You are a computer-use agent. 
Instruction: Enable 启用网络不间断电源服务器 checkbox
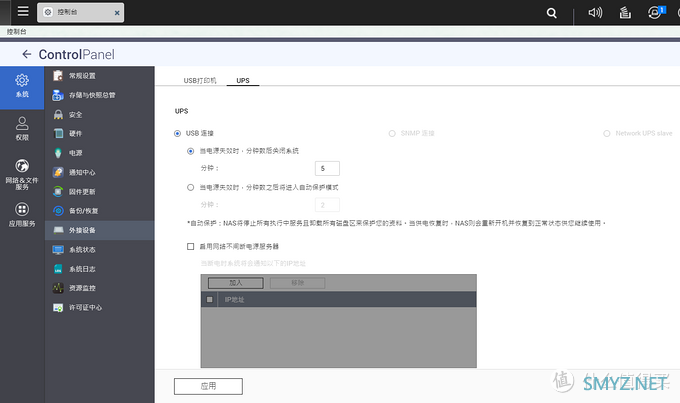click(190, 246)
